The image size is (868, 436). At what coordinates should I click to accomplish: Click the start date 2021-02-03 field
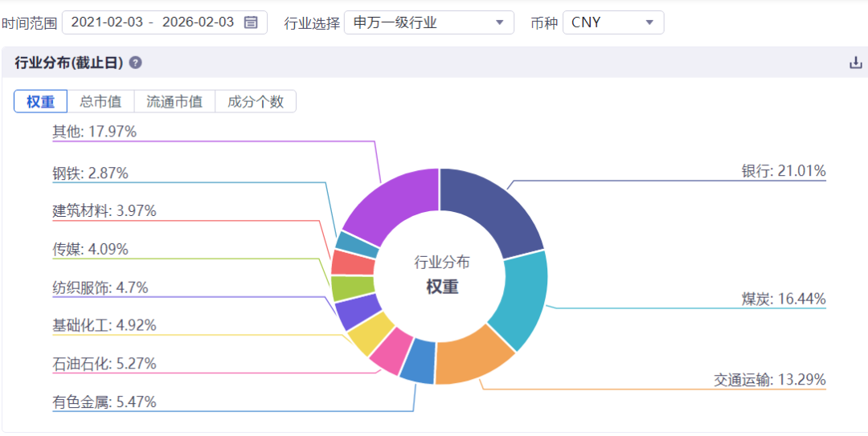(x=108, y=22)
